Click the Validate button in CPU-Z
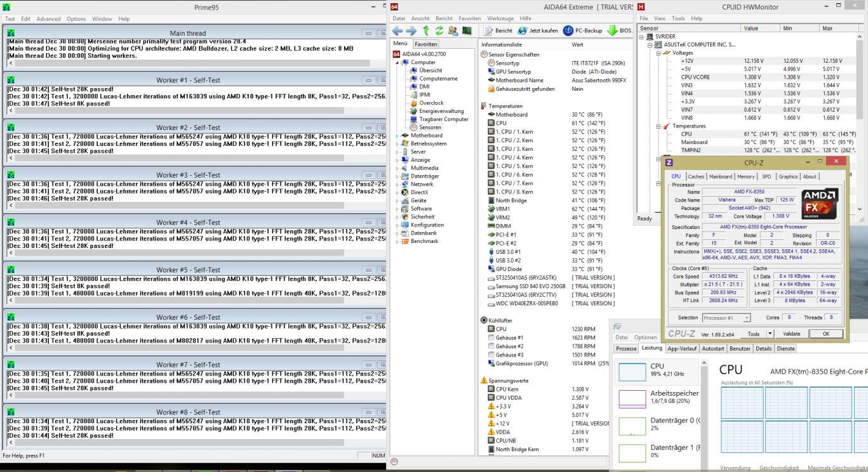Viewport: 868px width, 472px height. click(791, 334)
